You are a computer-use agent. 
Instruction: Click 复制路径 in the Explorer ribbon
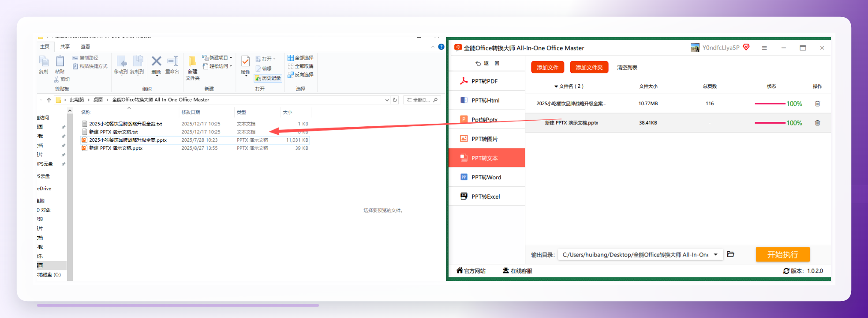86,58
